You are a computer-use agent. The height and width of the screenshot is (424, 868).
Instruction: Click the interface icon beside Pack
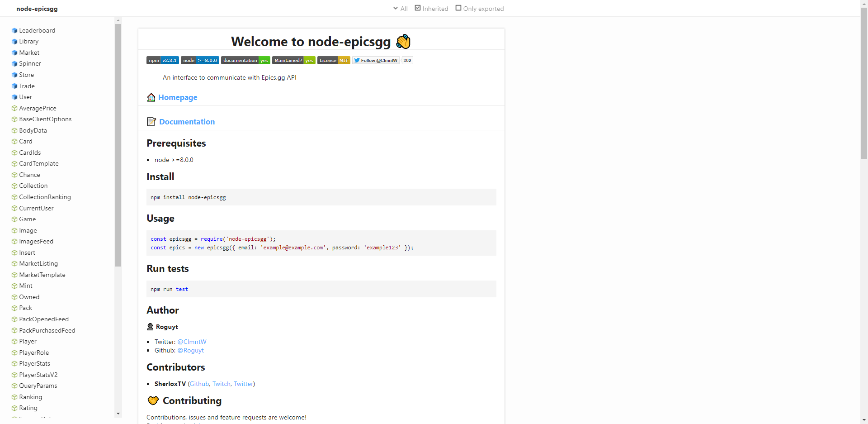14,308
